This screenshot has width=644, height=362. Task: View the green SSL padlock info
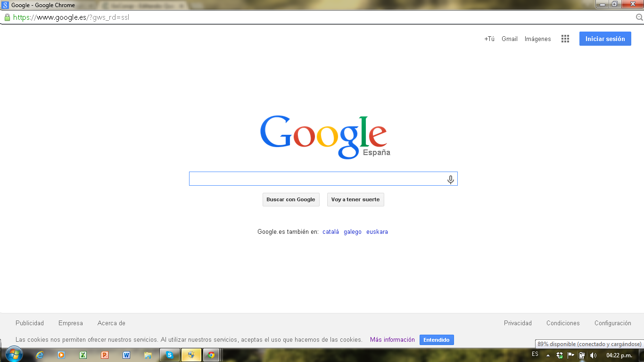[x=7, y=17]
